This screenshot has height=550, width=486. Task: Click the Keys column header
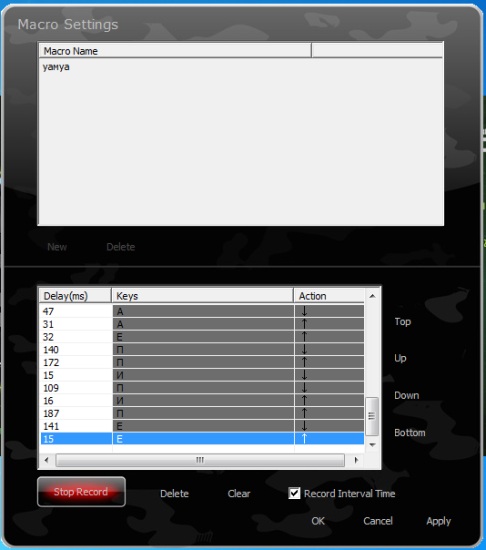(203, 296)
